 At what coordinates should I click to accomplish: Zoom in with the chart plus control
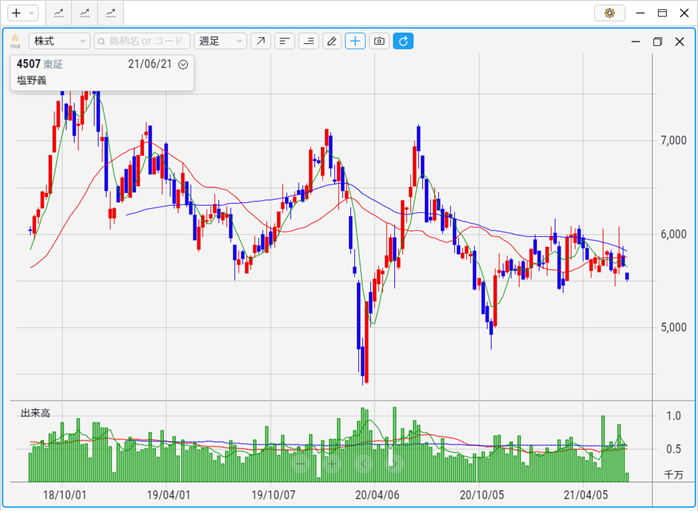tap(332, 464)
